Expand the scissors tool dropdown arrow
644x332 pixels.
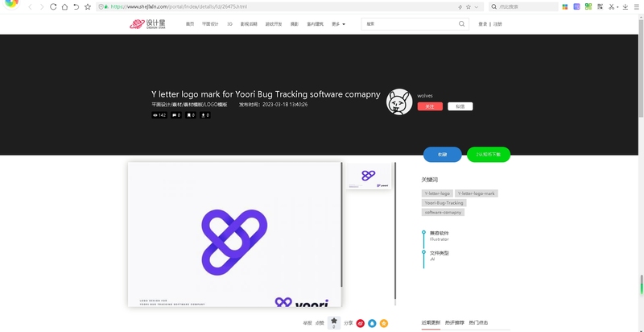tap(617, 7)
